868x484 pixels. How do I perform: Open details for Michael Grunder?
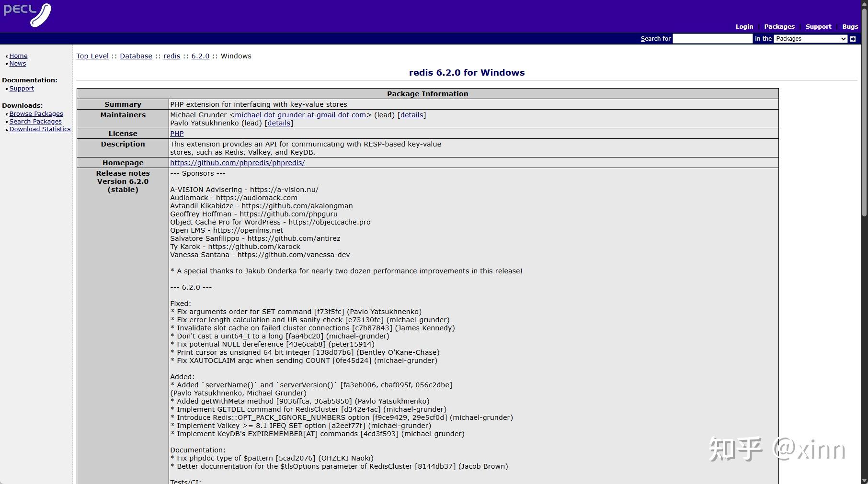(411, 115)
